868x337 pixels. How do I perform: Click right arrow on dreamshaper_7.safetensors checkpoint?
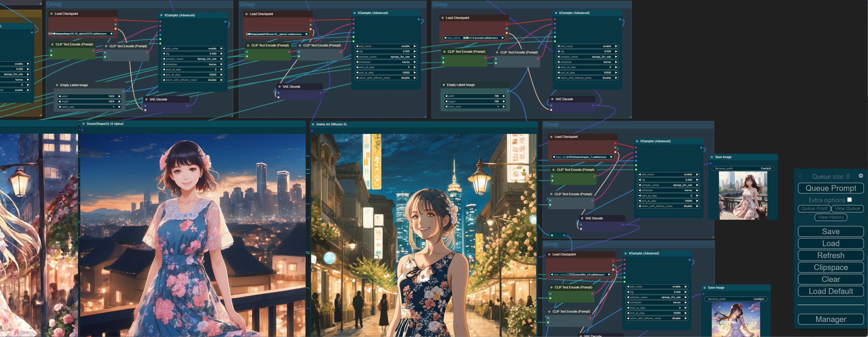(x=611, y=157)
